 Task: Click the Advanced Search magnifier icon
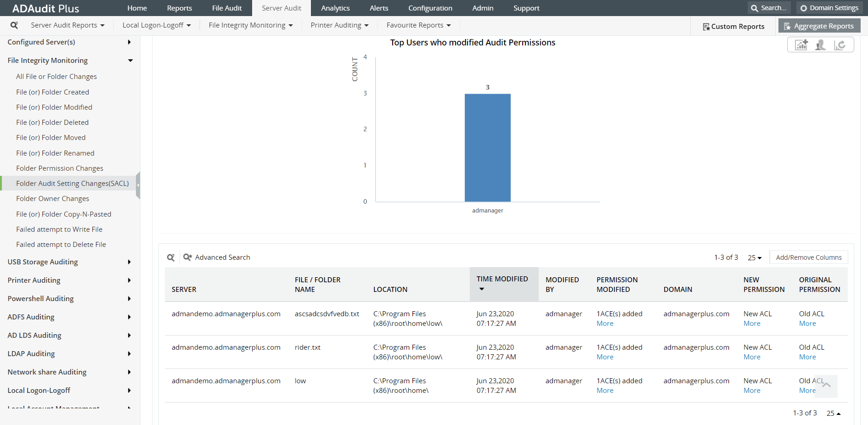point(187,257)
